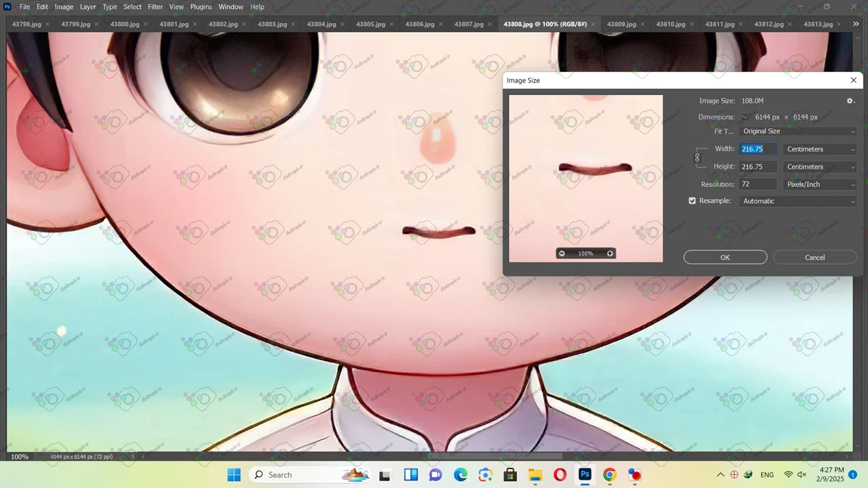Viewport: 868px width, 488px height.
Task: Show more document tabs with double-arrow
Action: click(x=856, y=24)
